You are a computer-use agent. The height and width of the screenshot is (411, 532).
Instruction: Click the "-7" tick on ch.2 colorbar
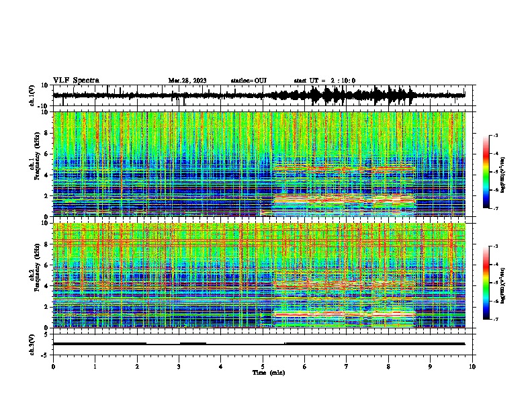tap(495, 319)
